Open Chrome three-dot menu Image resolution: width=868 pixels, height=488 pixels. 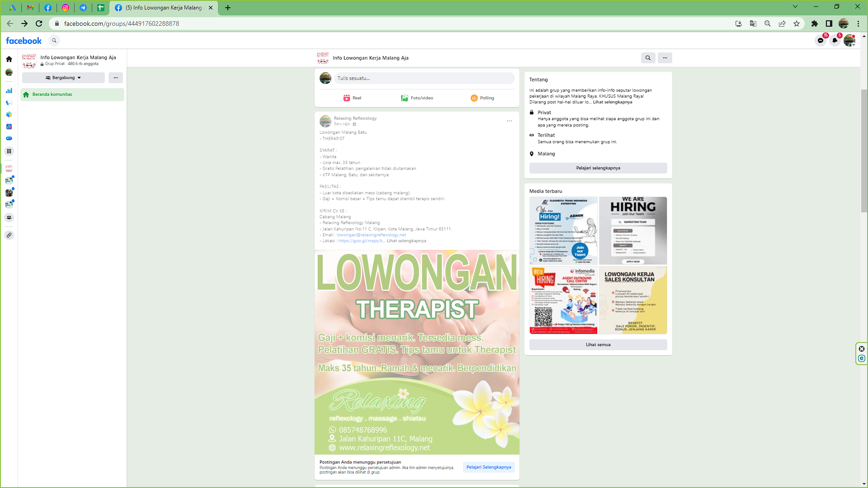click(x=858, y=23)
